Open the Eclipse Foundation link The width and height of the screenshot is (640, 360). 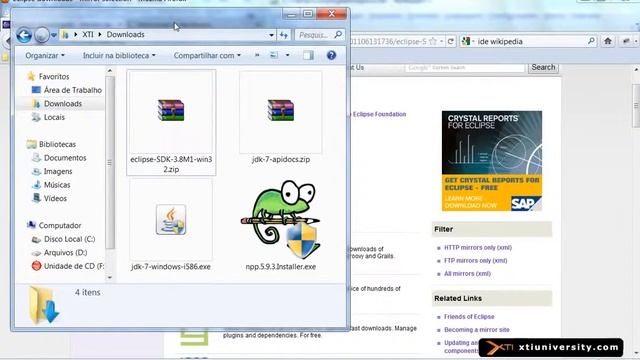379,114
